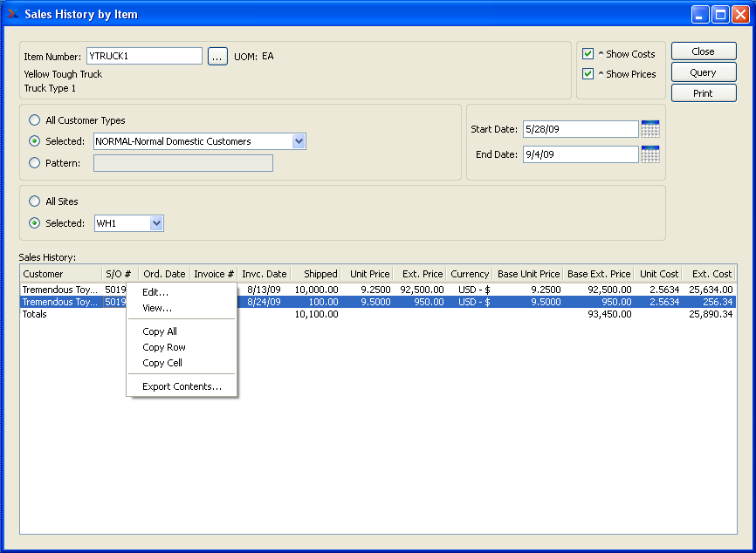Select the All Customer Types option

35,120
